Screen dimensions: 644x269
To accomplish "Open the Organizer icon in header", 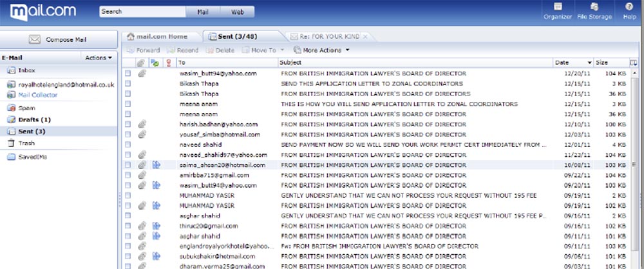I will [x=557, y=7].
